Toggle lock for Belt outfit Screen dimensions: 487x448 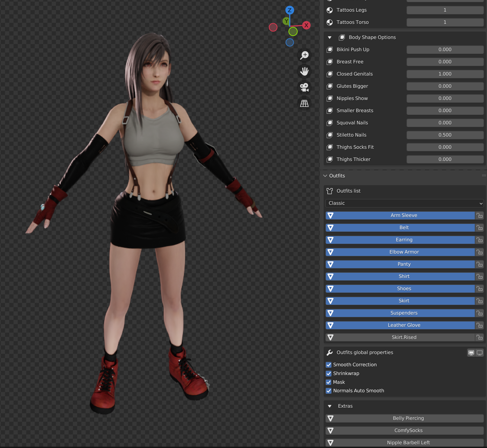479,228
